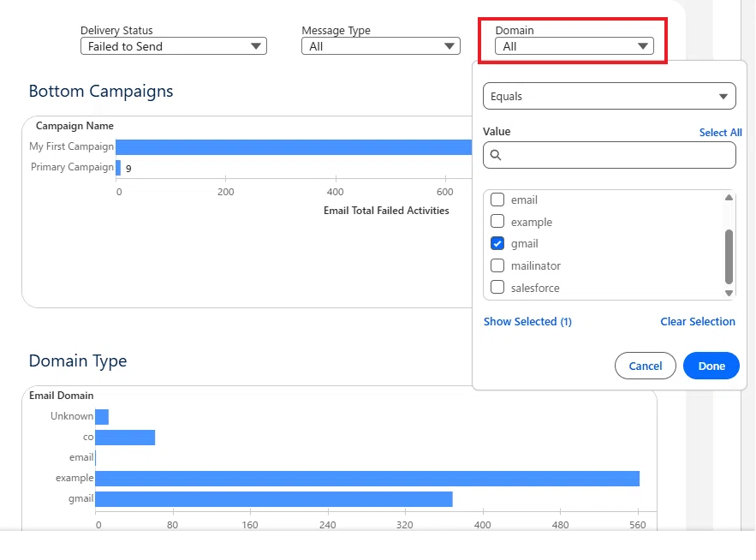Click the search magnifier icon in Value field
The height and width of the screenshot is (560, 756).
tap(496, 155)
